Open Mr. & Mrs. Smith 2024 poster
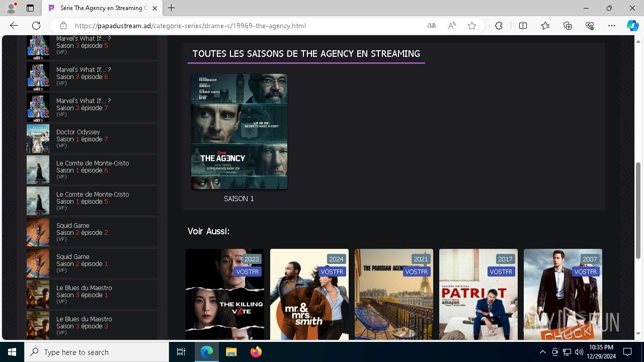The image size is (644, 362). tap(309, 294)
